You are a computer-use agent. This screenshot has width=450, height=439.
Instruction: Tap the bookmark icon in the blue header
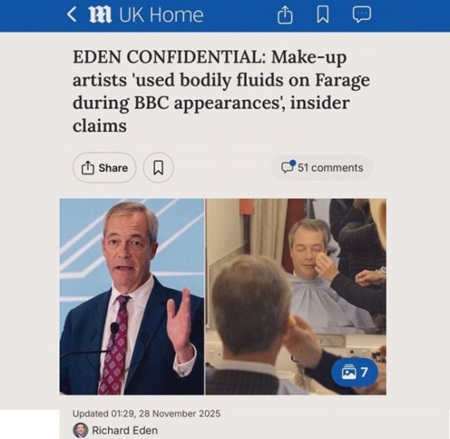click(322, 15)
